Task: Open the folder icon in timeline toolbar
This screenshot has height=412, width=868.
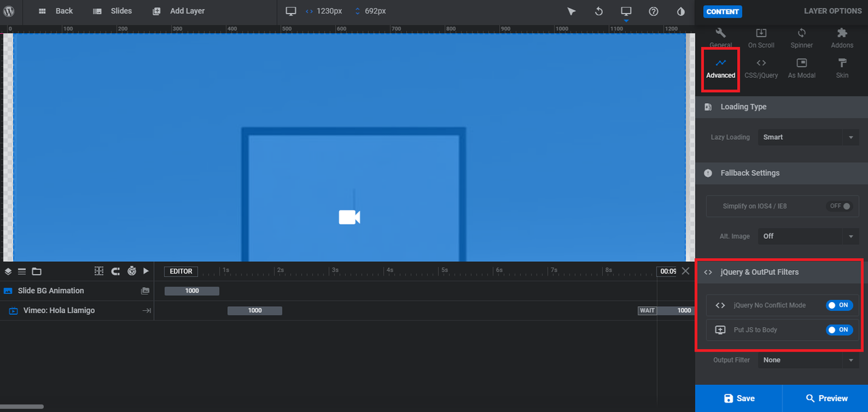Action: pyautogui.click(x=37, y=271)
